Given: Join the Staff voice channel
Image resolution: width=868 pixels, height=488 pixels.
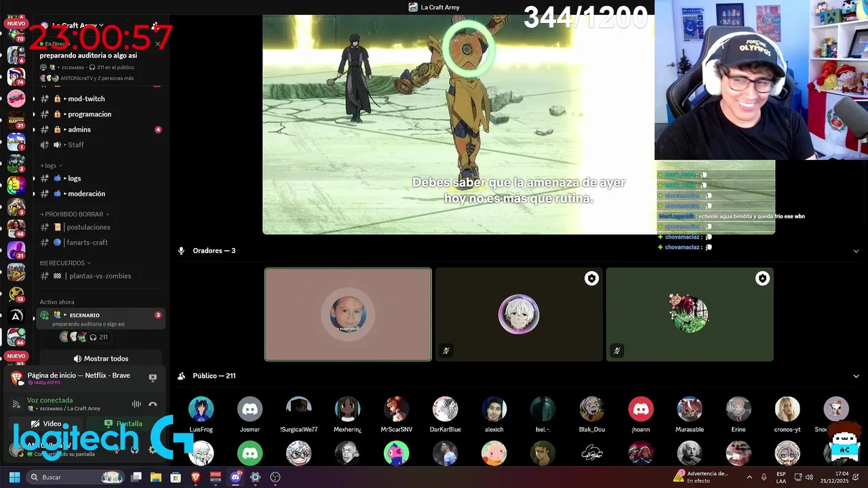Looking at the screenshot, I should 99,145.
